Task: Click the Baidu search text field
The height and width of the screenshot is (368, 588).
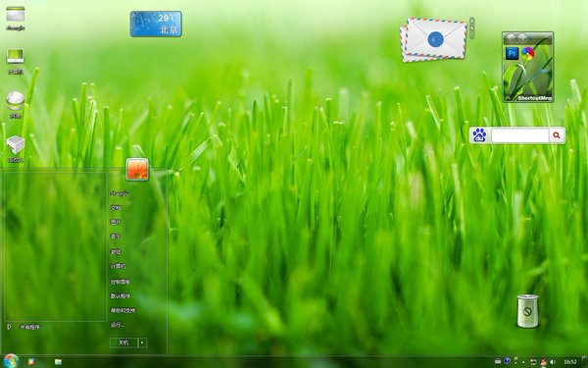Action: [519, 135]
